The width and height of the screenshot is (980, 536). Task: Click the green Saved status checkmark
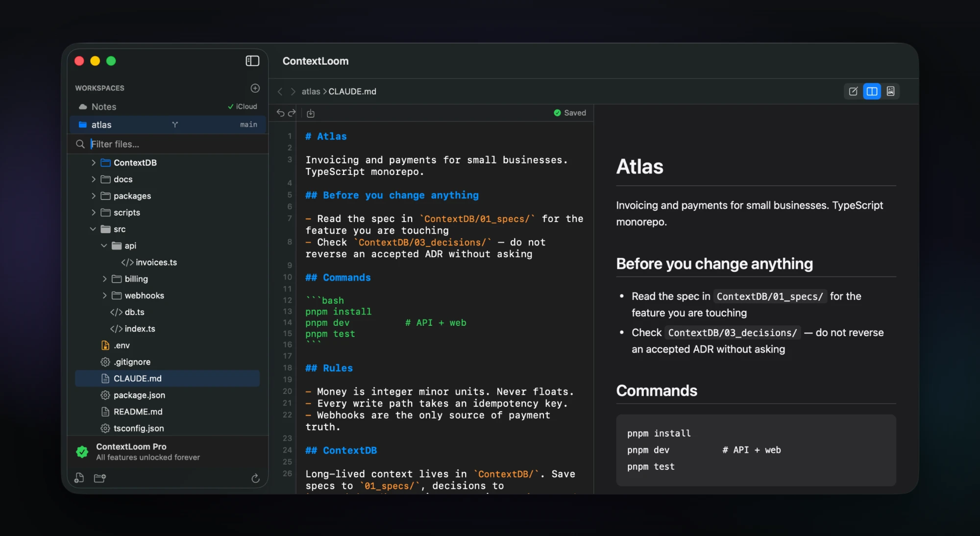pyautogui.click(x=557, y=113)
